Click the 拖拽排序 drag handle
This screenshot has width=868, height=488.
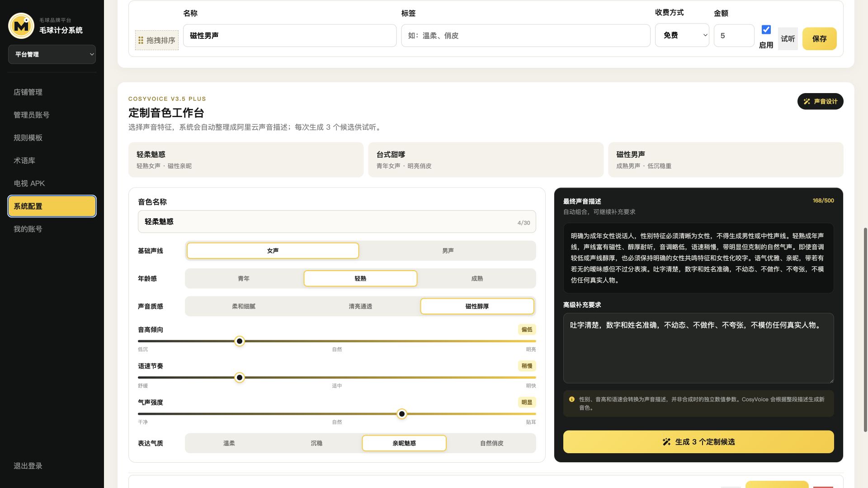(x=156, y=40)
